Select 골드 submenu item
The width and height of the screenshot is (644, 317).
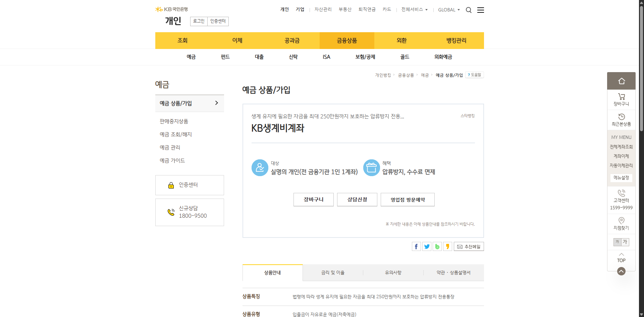(x=405, y=57)
